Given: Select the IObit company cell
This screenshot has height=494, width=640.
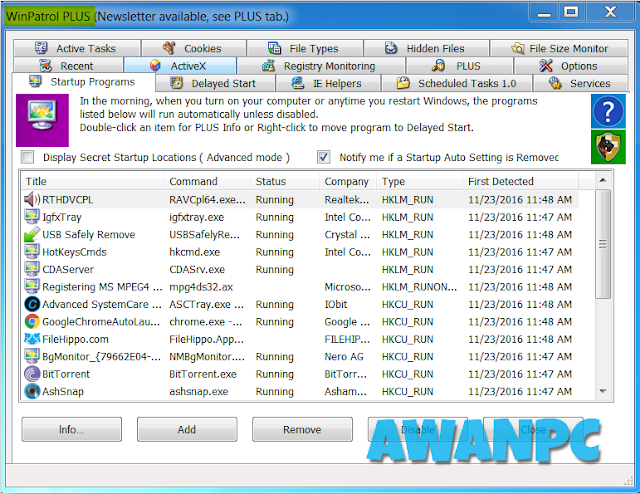Looking at the screenshot, I should click(x=336, y=305).
